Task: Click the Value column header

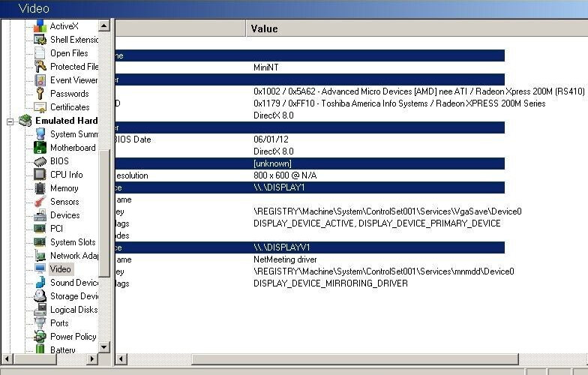Action: [417, 28]
